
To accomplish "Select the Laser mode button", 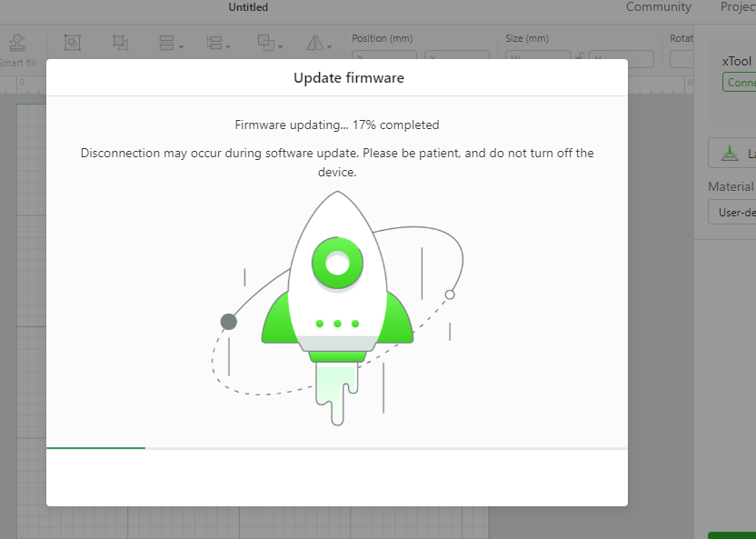I will pos(731,153).
